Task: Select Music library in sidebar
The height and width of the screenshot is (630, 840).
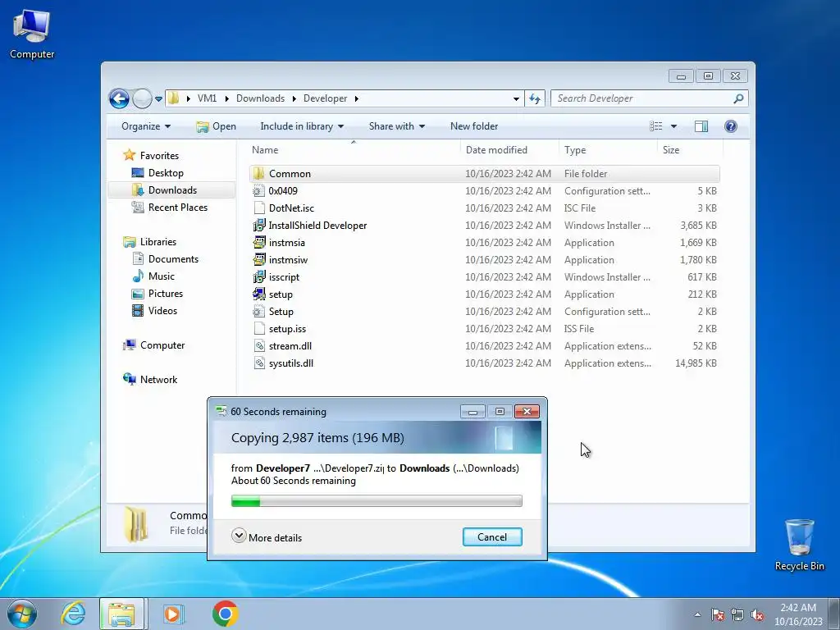Action: click(161, 276)
